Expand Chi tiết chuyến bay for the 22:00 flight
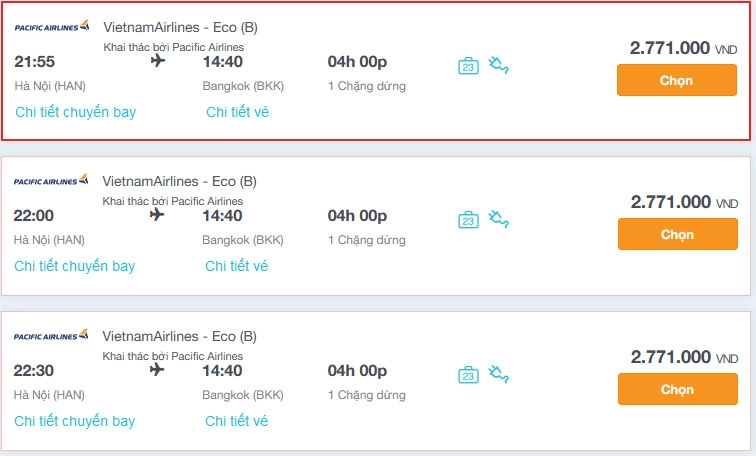 point(75,266)
